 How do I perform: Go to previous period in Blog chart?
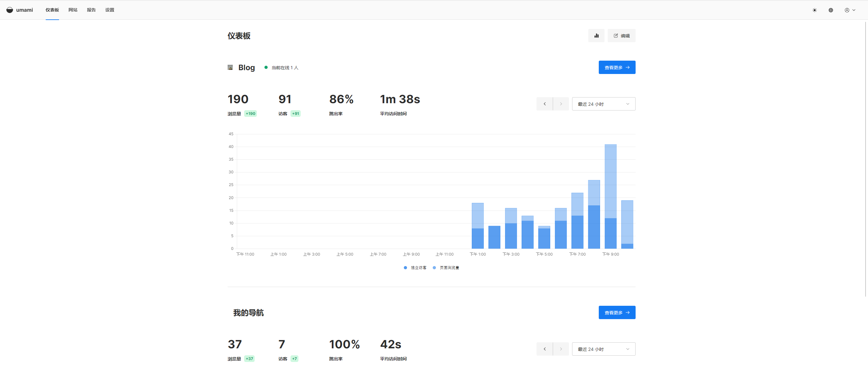click(x=544, y=104)
